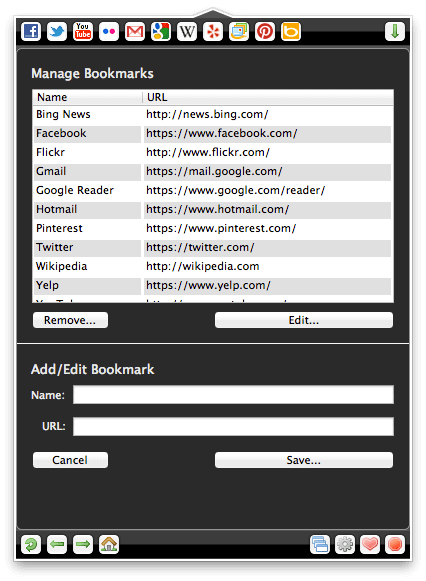The width and height of the screenshot is (426, 581).
Task: Open the Wikipedia bookmark icon
Action: pos(187,31)
